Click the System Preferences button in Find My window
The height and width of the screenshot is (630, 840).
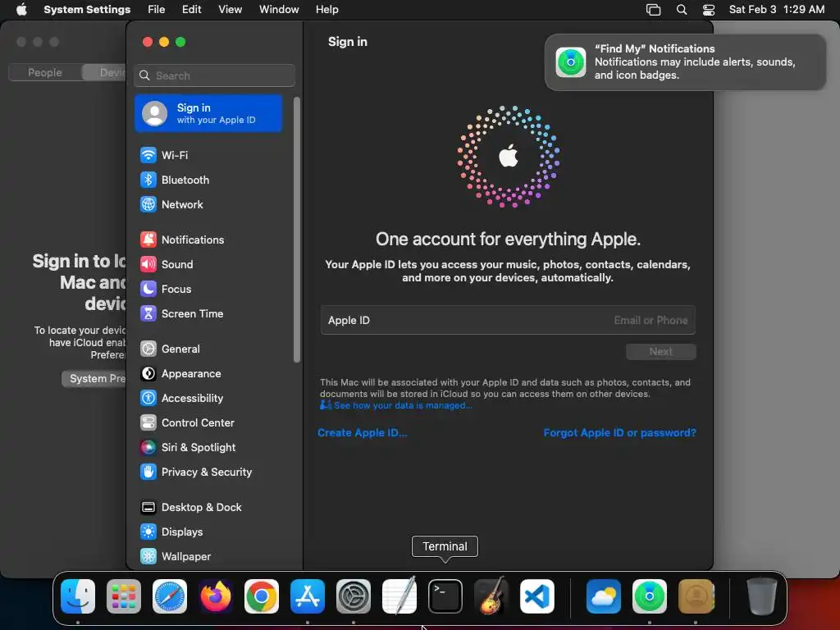coord(94,379)
